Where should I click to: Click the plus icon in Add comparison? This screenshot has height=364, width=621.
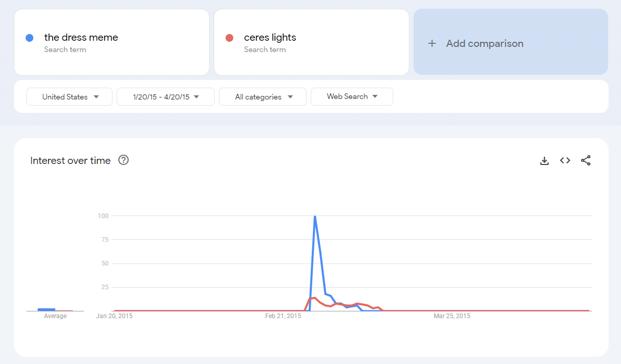pyautogui.click(x=432, y=43)
